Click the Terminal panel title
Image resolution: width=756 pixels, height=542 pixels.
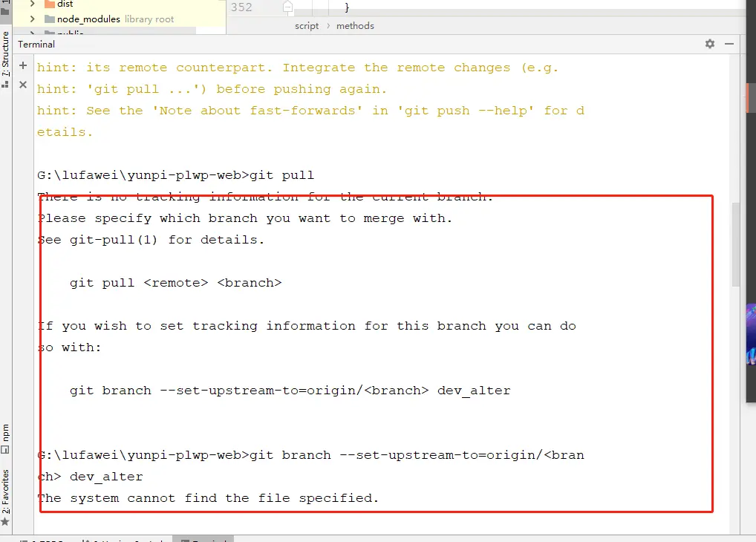[x=36, y=45]
